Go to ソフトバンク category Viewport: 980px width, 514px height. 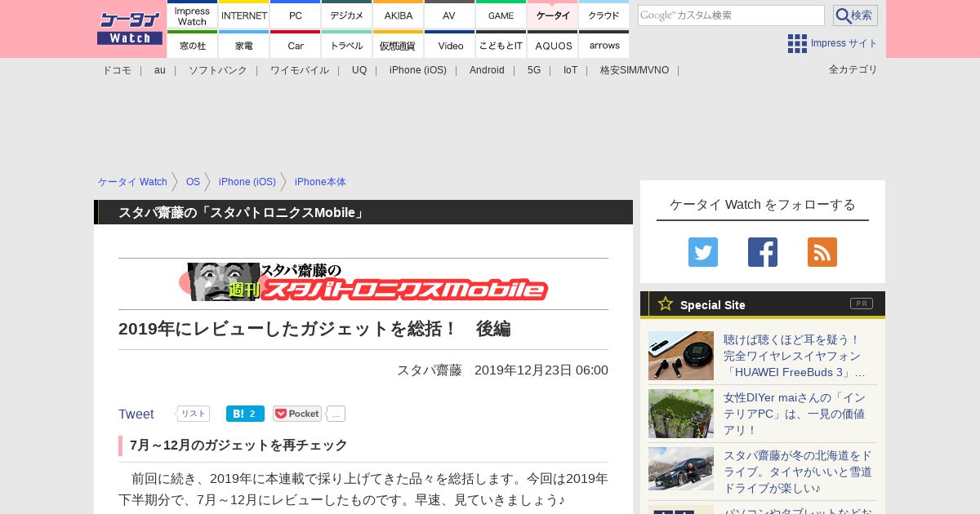point(218,70)
